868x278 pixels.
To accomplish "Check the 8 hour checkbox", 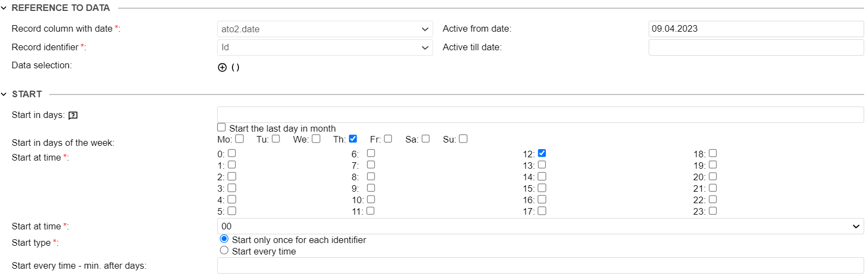I will (371, 176).
